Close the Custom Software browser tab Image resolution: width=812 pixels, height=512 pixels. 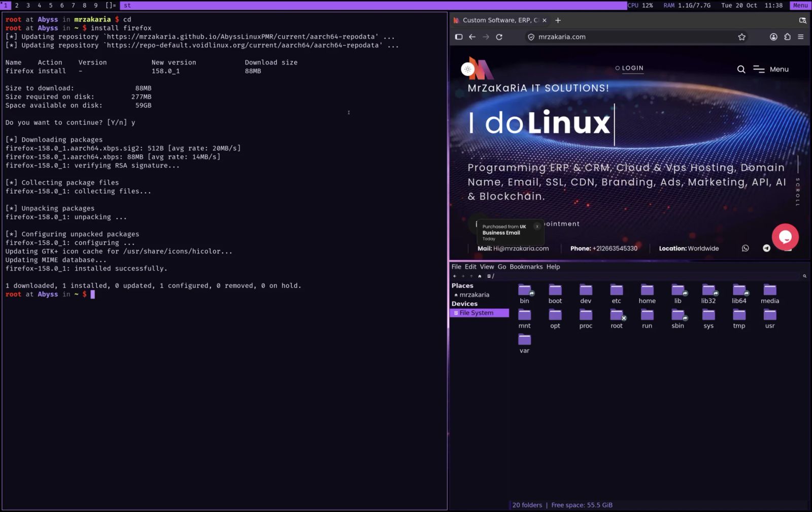(x=545, y=20)
